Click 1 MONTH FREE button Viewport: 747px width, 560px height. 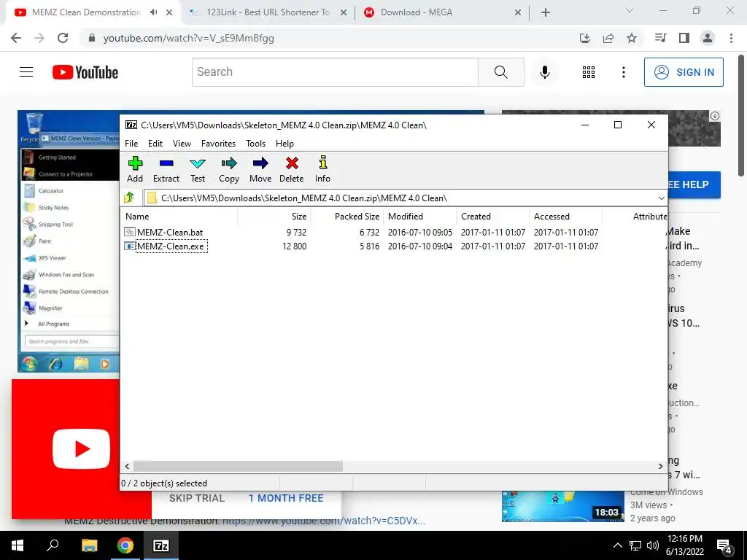[x=286, y=498]
